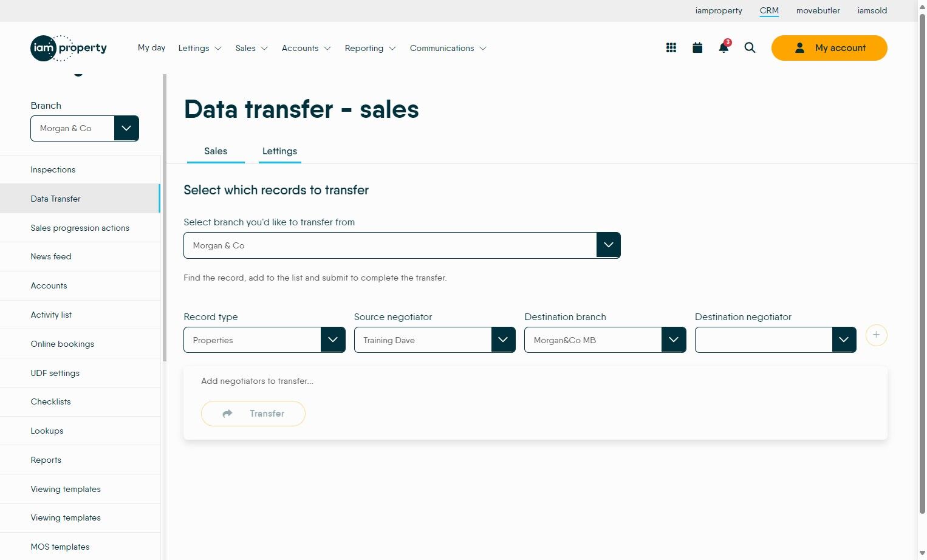Open the Destination branch dropdown

(x=605, y=340)
